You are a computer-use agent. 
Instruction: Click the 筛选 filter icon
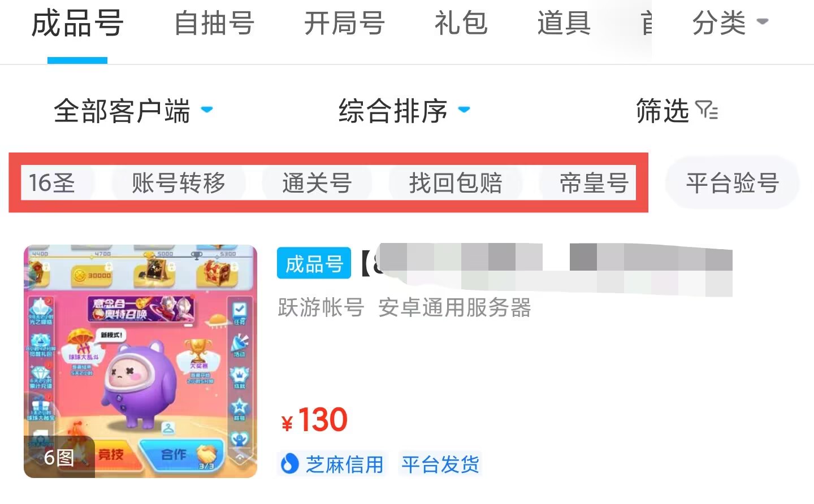click(x=707, y=110)
